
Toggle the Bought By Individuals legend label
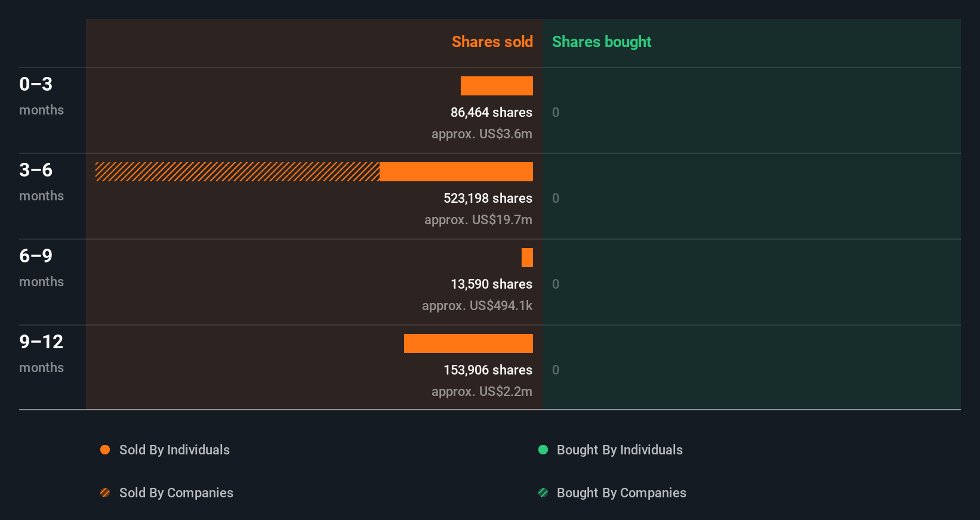[x=620, y=450]
